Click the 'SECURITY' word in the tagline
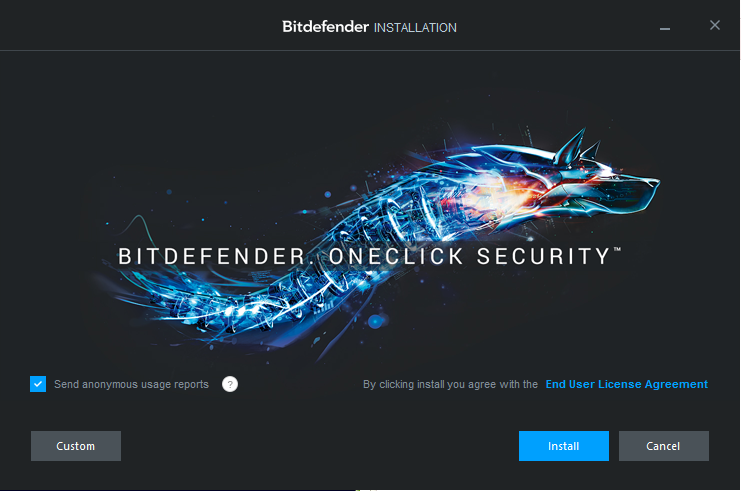This screenshot has height=491, width=741. (543, 257)
